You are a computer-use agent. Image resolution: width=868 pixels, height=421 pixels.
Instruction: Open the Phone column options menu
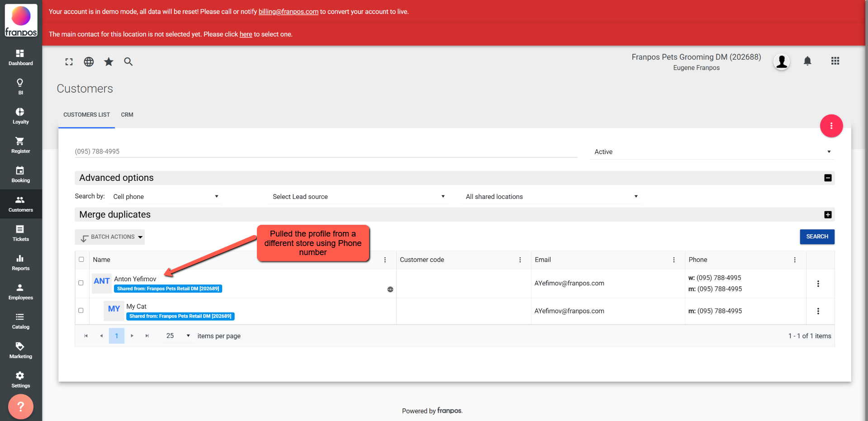(x=794, y=260)
